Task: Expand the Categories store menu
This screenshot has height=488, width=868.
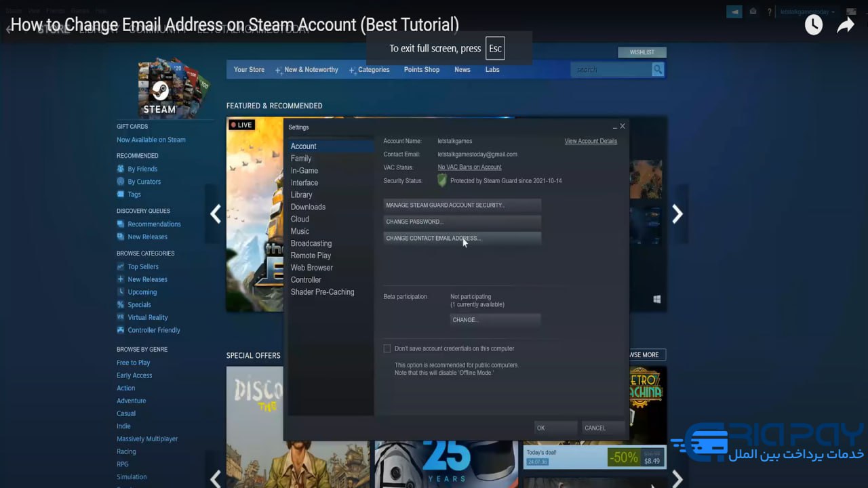Action: (369, 70)
